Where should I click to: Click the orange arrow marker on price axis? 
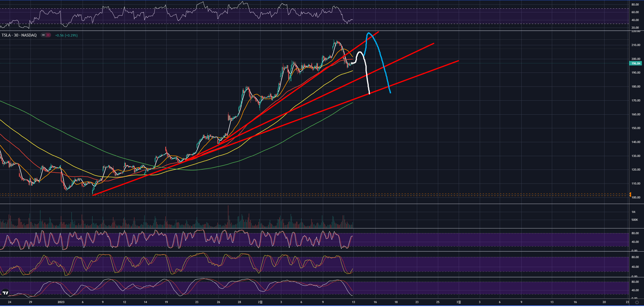[630, 195]
